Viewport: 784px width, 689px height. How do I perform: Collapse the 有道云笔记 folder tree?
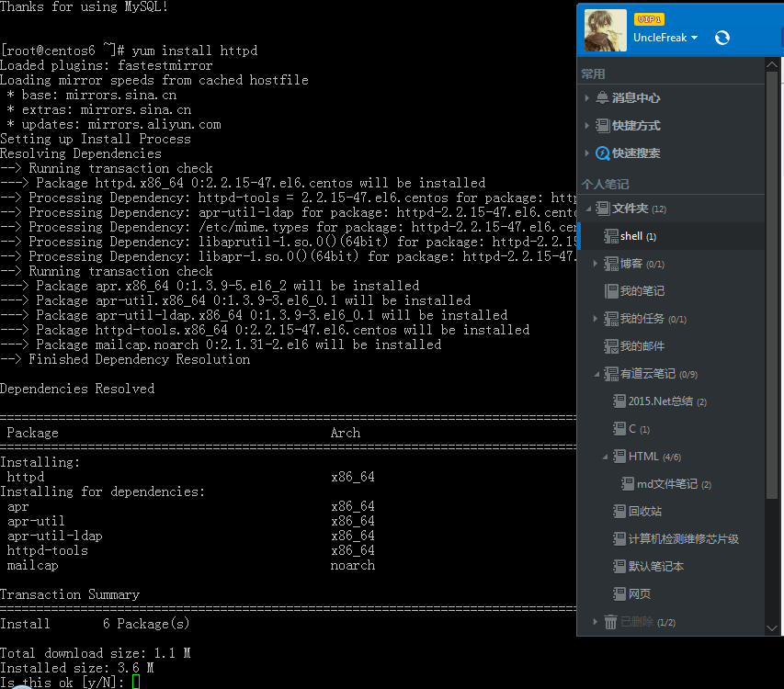(598, 374)
